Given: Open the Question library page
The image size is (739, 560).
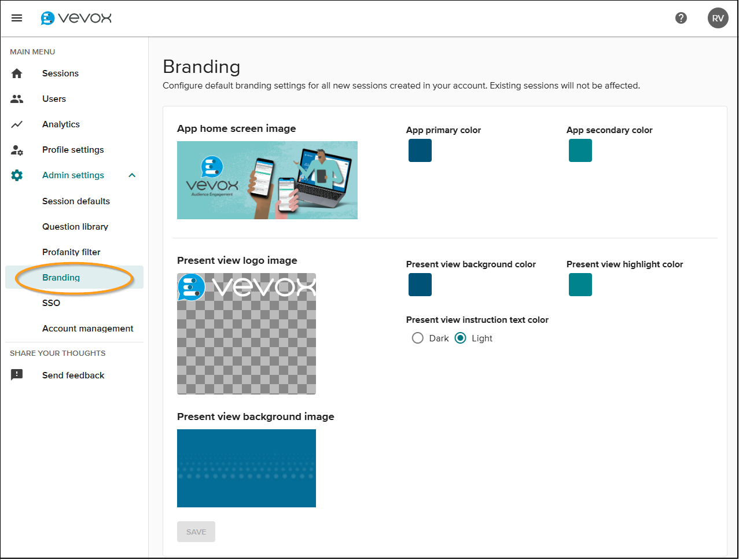Looking at the screenshot, I should point(75,227).
